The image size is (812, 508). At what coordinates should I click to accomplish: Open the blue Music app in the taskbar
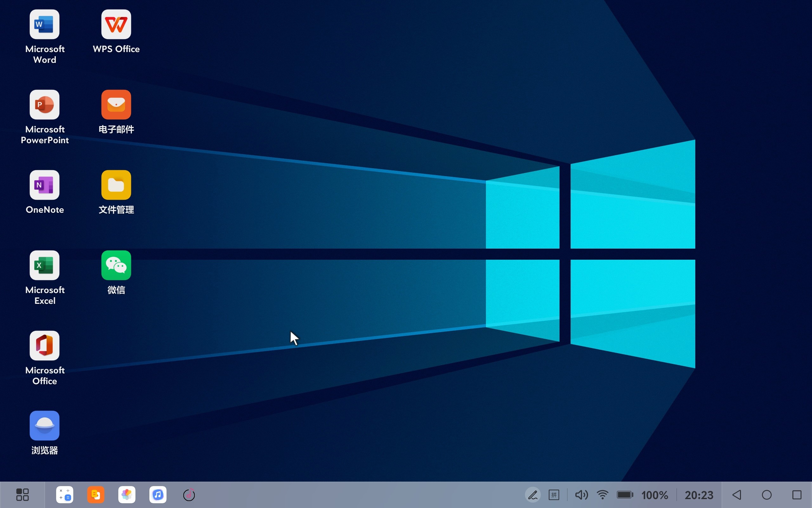coord(158,495)
